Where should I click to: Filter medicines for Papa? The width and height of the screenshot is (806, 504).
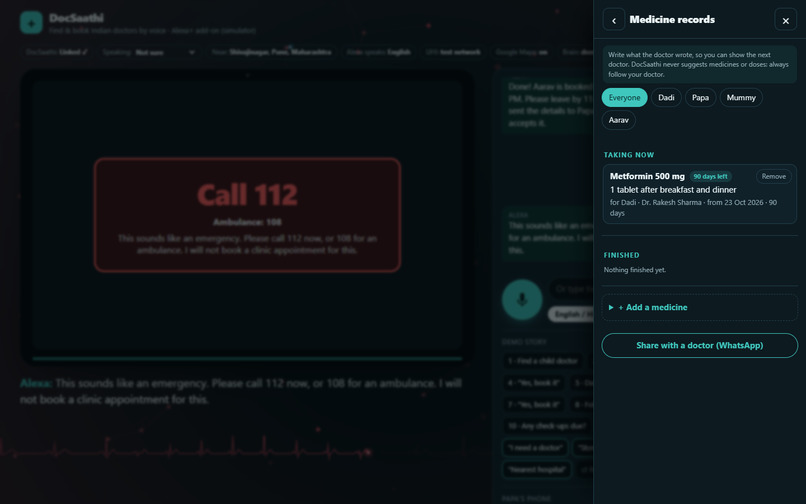(700, 98)
